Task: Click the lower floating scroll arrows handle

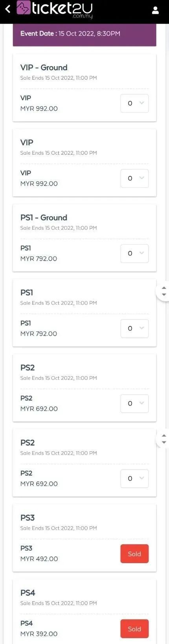Action: (x=164, y=439)
